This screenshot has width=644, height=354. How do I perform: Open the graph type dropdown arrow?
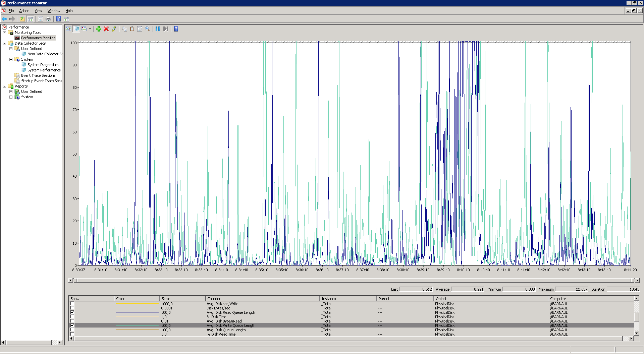tap(90, 29)
